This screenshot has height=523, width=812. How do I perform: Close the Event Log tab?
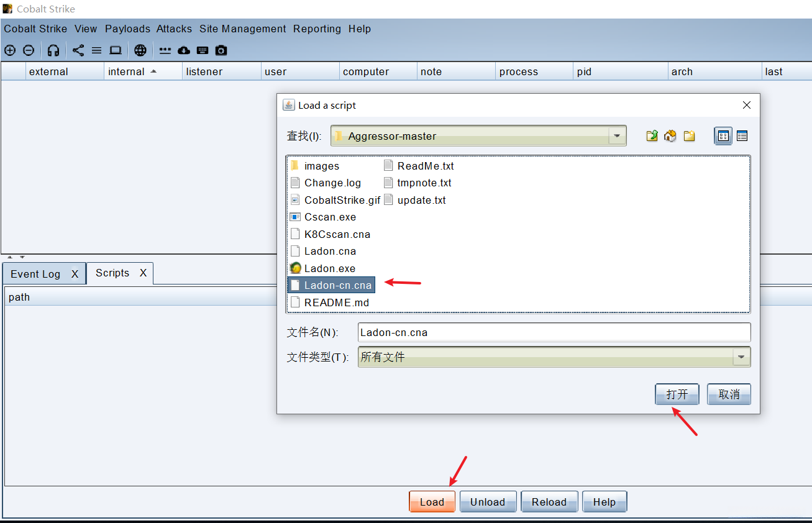click(x=75, y=274)
